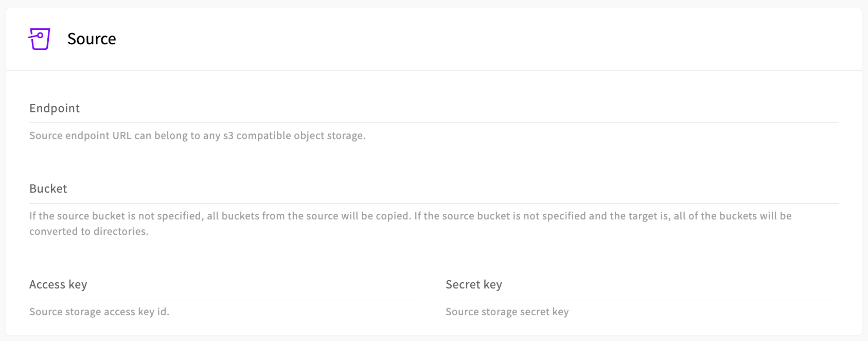
Task: Click the 'Secret key' field label
Action: click(473, 285)
